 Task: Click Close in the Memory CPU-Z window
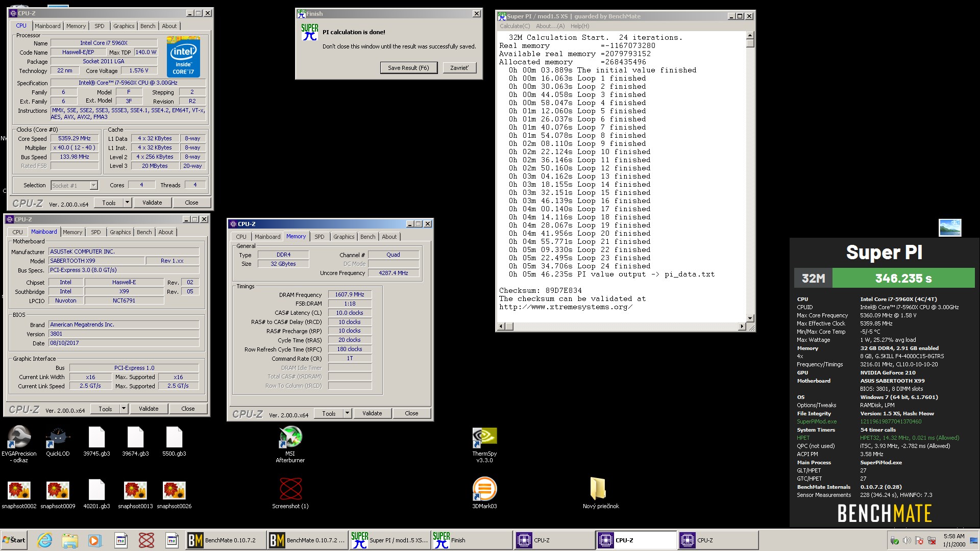point(411,413)
